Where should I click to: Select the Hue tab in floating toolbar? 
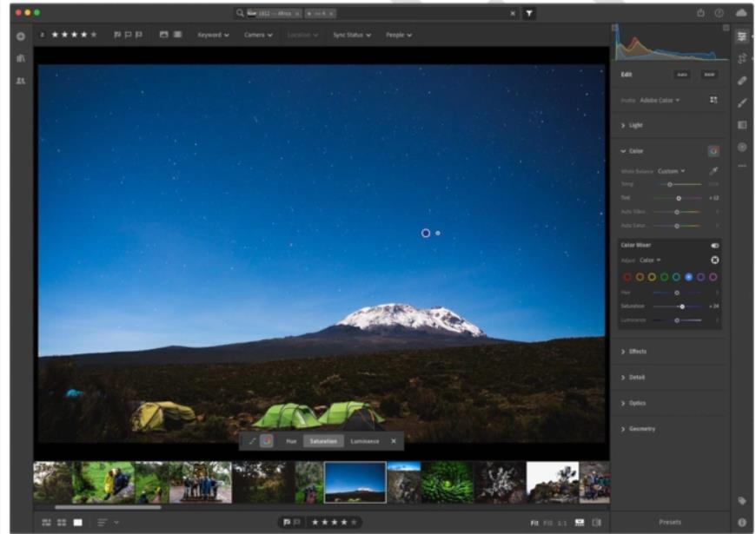(291, 441)
